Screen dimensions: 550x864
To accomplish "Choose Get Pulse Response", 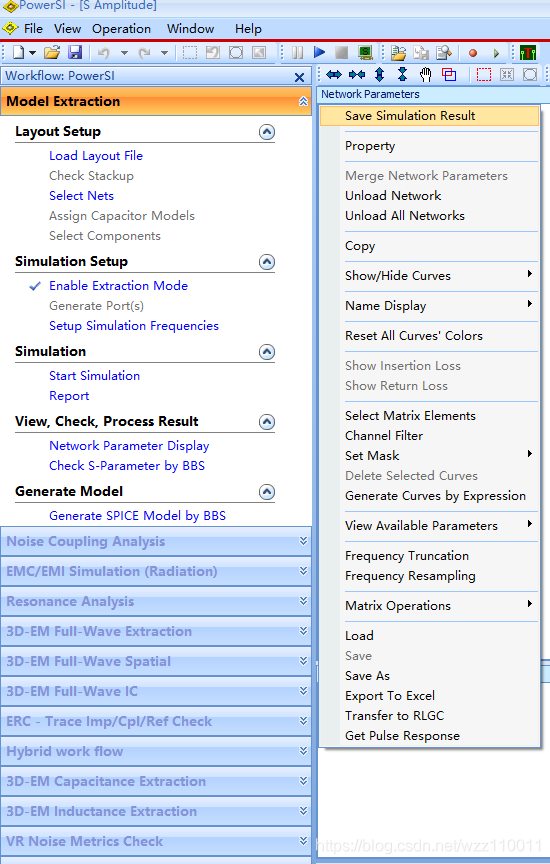I will [x=429, y=736].
